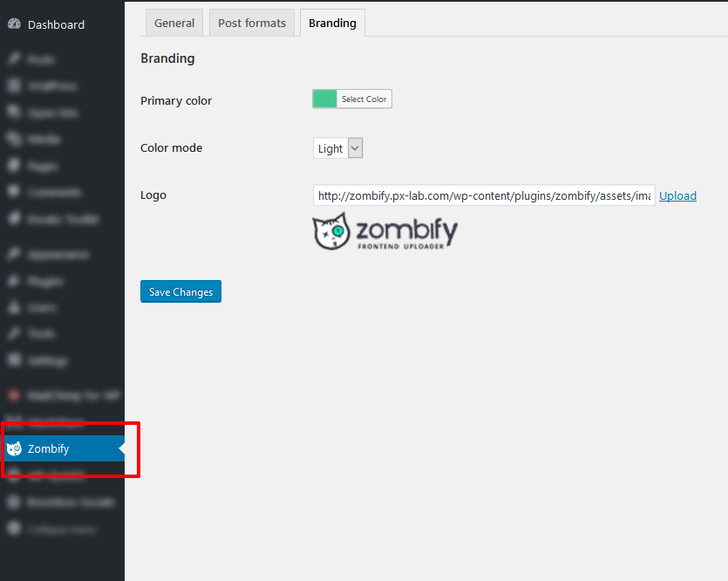Click the Save Changes button
Viewport: 728px width, 581px height.
180,291
